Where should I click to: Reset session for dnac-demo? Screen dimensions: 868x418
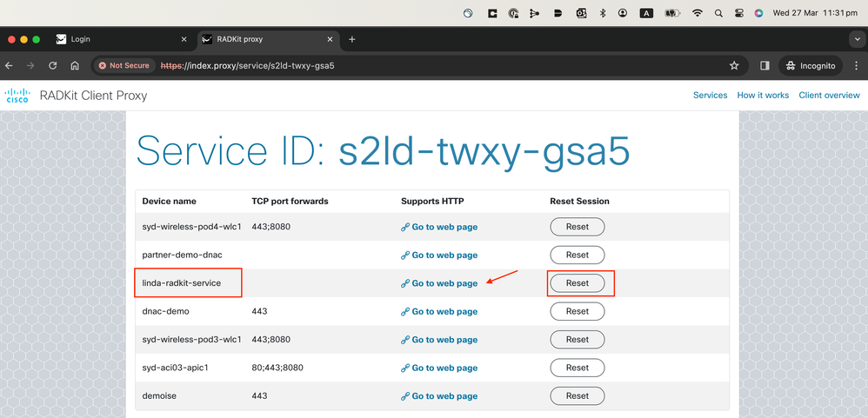tap(577, 311)
